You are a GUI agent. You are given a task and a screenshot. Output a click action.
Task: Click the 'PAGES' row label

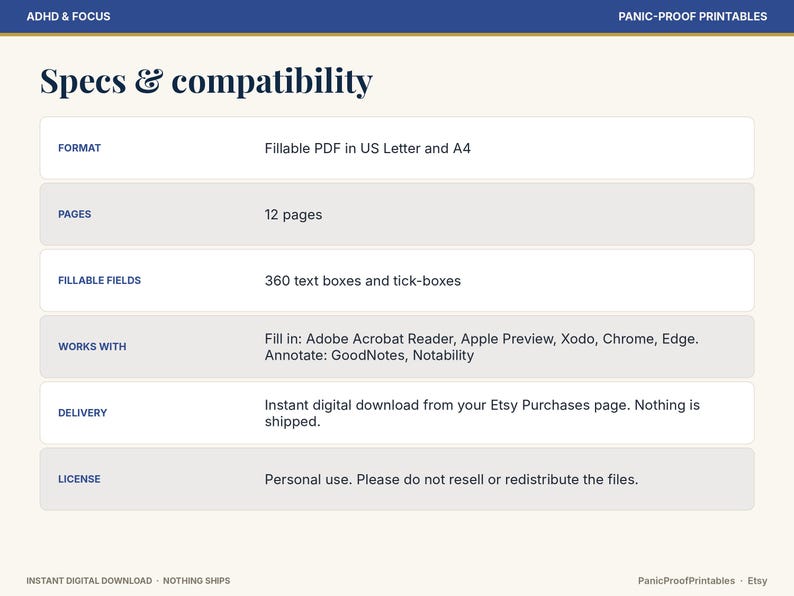tap(74, 214)
